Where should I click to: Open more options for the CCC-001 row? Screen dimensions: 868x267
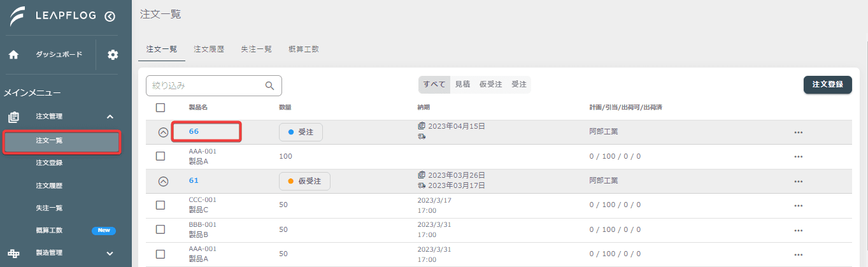coord(799,205)
